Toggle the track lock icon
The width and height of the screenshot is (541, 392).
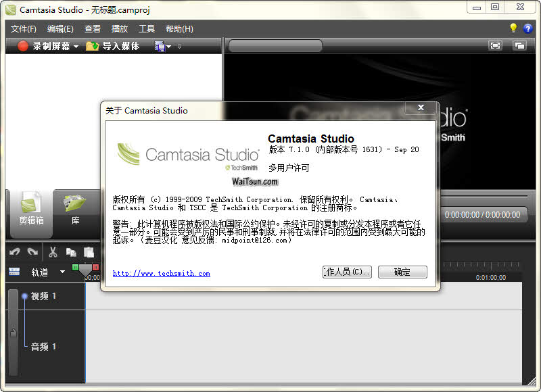pyautogui.click(x=12, y=333)
